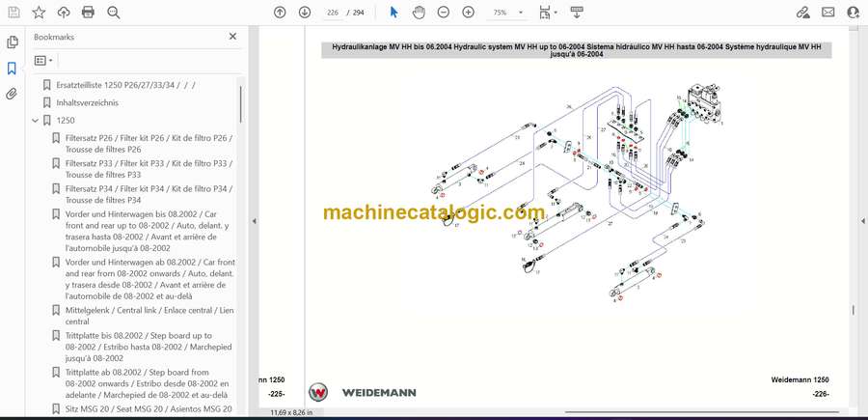Add document to favorites star
The width and height of the screenshot is (868, 420).
39,13
